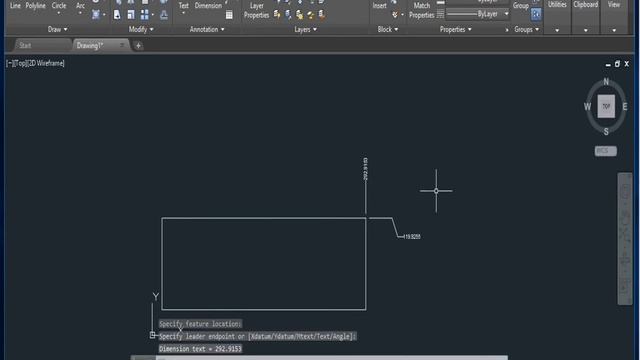Click the third layer tool icon in the Layers panel
The image size is (640, 360).
click(x=300, y=15)
